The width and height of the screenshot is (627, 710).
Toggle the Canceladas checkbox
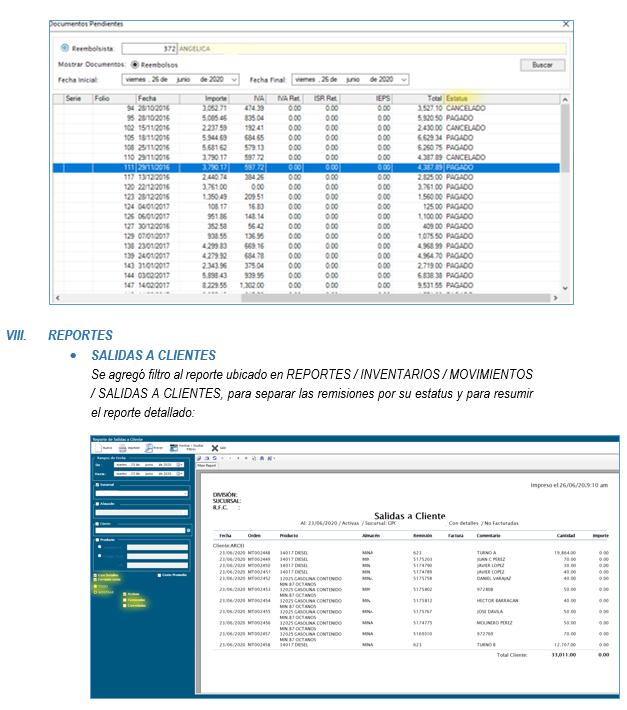124,605
